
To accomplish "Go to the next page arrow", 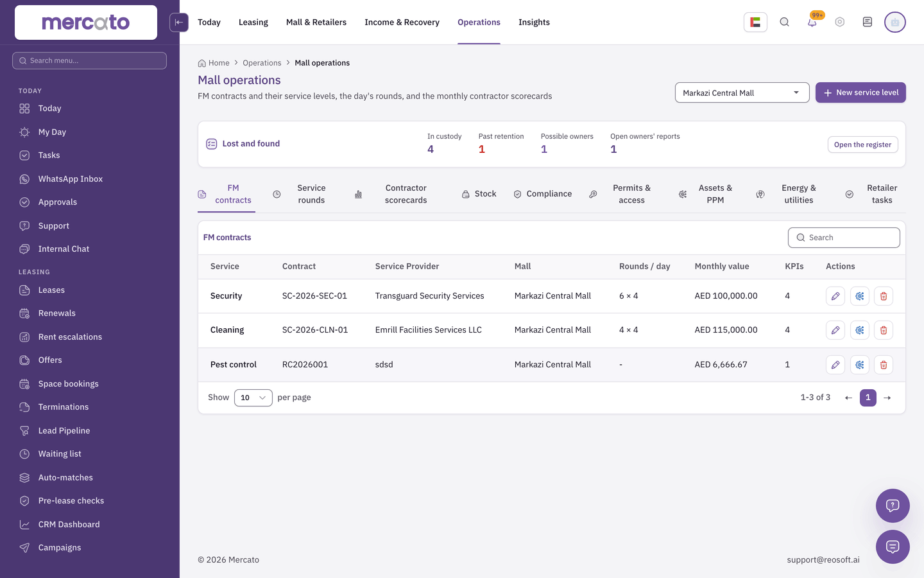I will tap(887, 398).
